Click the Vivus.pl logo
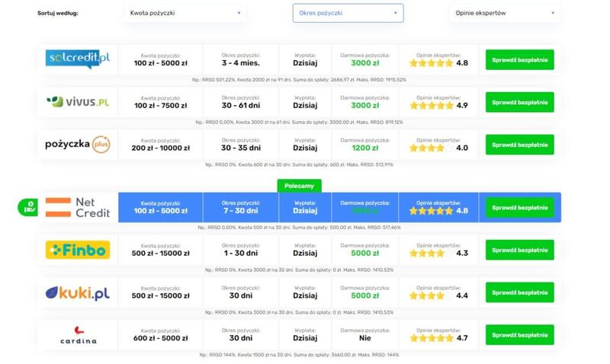The width and height of the screenshot is (610, 364). coord(78,102)
